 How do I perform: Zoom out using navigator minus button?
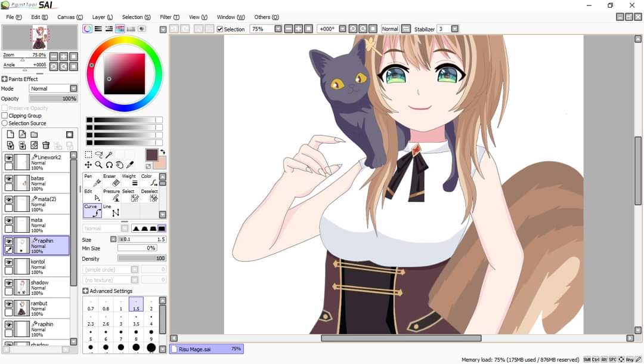coord(54,56)
